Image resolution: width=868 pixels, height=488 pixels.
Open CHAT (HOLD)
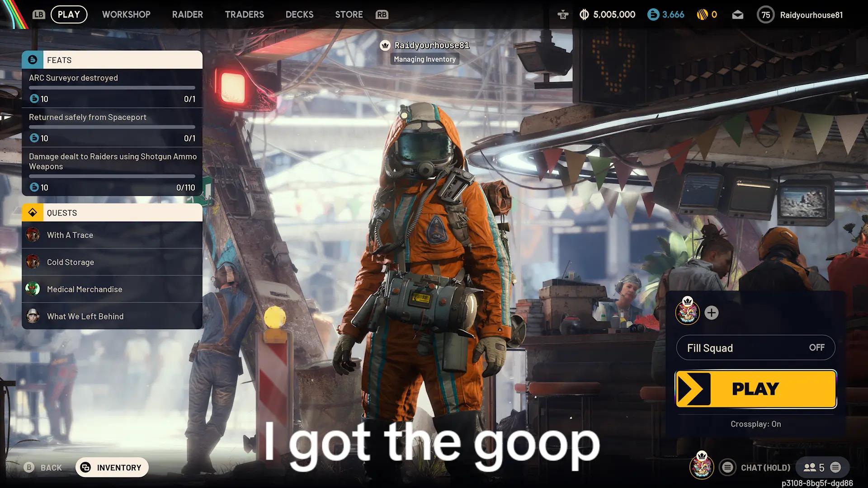(765, 468)
